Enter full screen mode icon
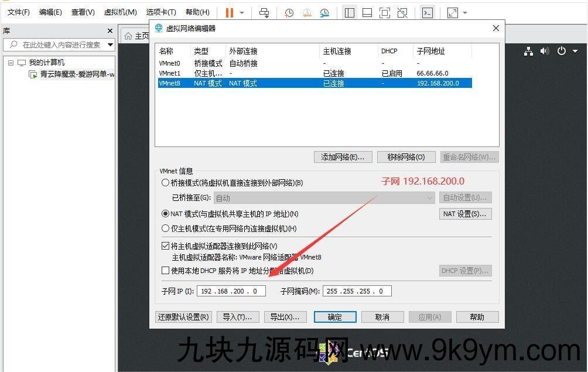 click(x=384, y=12)
